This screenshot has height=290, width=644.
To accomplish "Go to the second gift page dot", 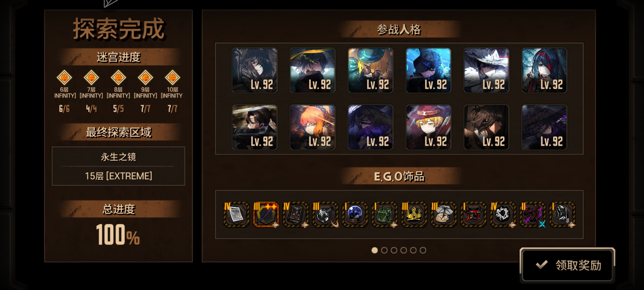I will 384,250.
